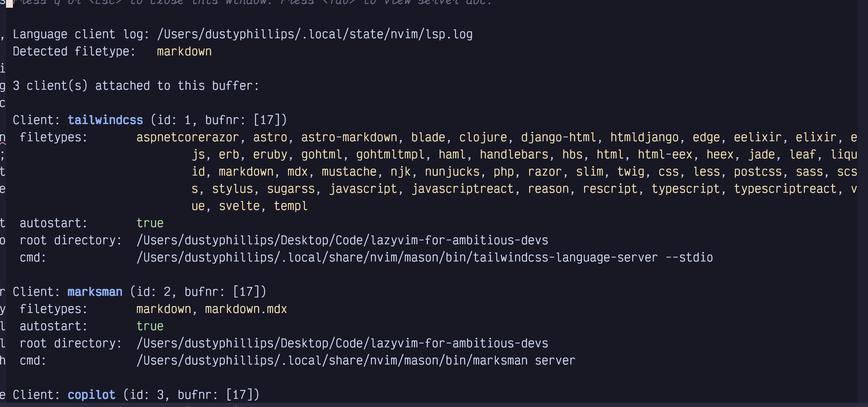The image size is (868, 407).
Task: Click tailwindcss autostart true value
Action: pos(150,223)
